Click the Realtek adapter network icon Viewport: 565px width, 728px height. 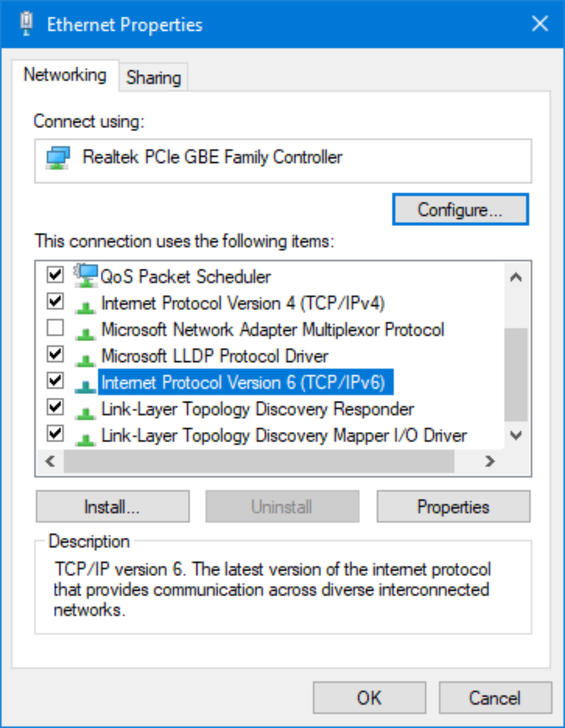(58, 158)
